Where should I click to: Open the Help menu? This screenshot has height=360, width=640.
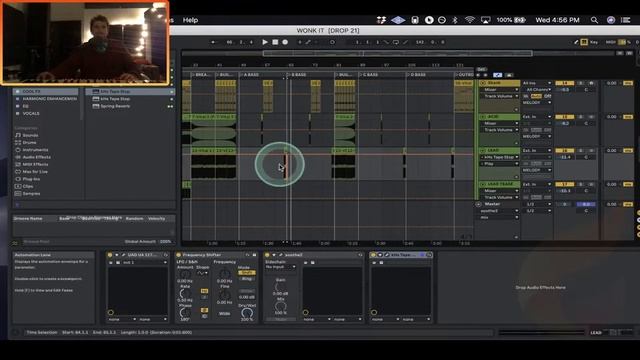190,20
